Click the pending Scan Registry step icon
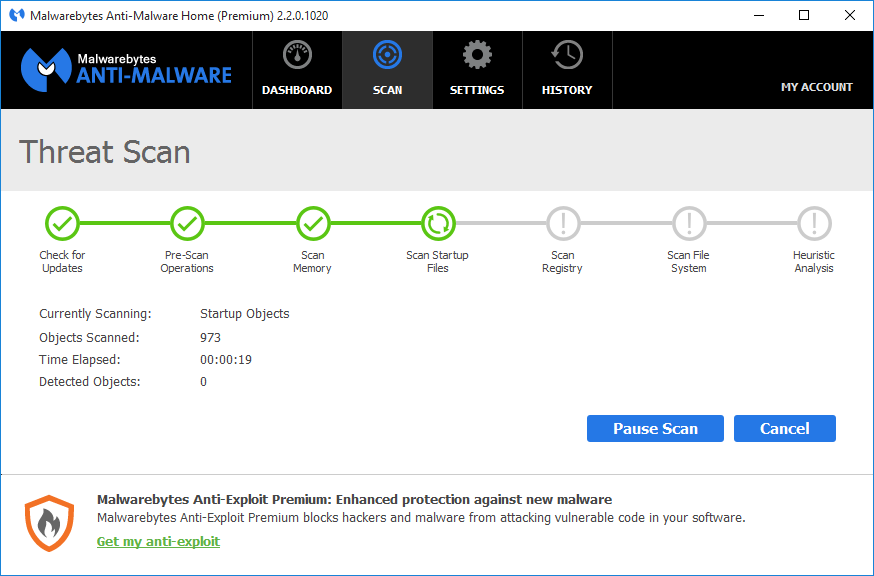The height and width of the screenshot is (576, 874). click(563, 224)
